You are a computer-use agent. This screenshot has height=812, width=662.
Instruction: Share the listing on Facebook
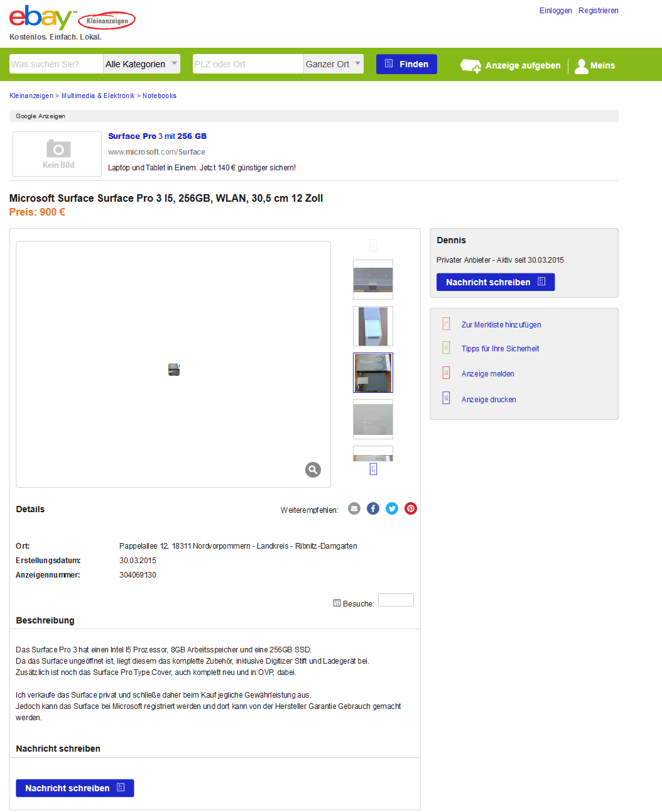point(373,508)
